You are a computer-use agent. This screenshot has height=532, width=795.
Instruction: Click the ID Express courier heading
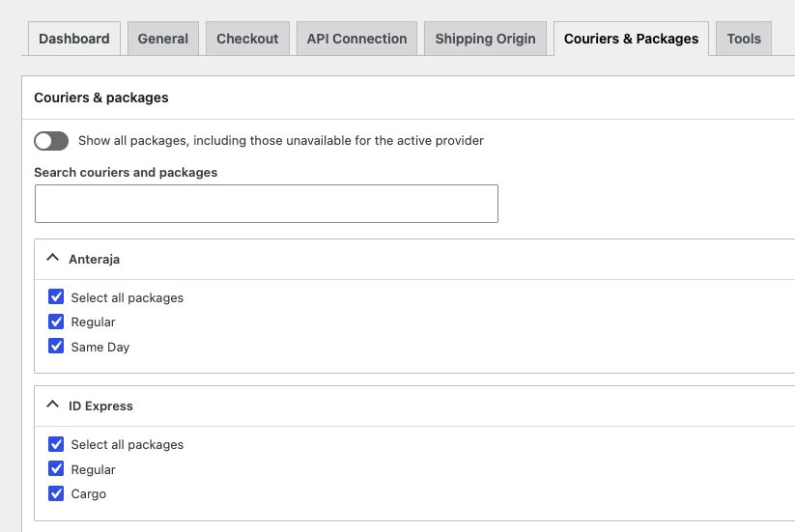(100, 406)
